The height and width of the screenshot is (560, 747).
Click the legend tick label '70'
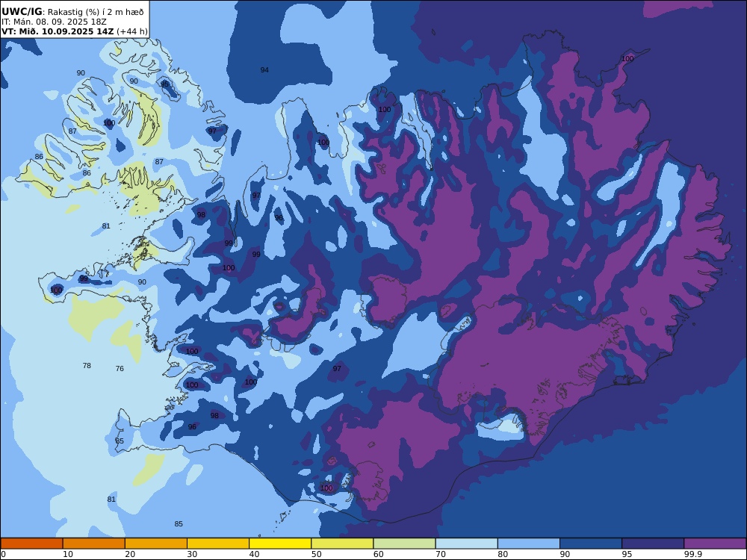coord(441,554)
